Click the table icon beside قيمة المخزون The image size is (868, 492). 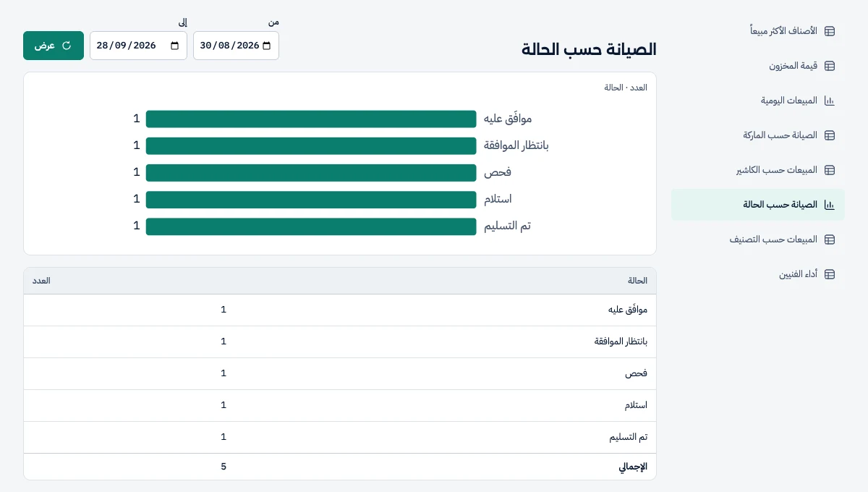pyautogui.click(x=830, y=66)
